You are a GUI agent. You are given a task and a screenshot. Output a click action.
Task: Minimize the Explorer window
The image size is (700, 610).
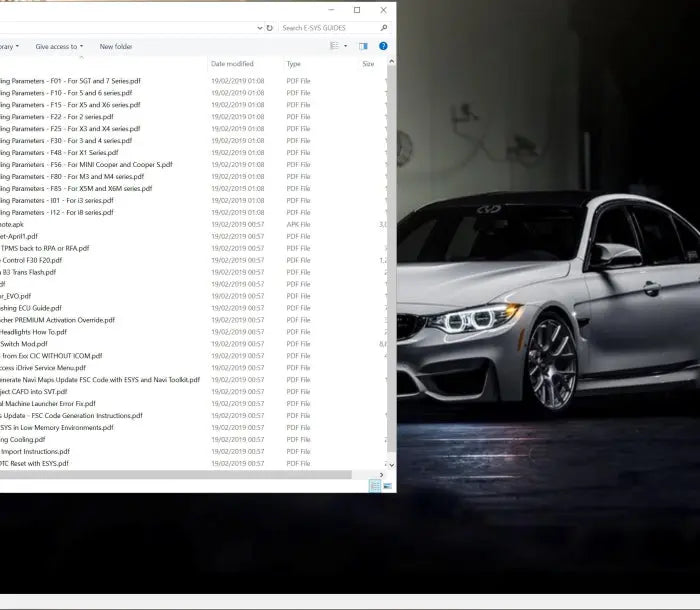[x=331, y=10]
